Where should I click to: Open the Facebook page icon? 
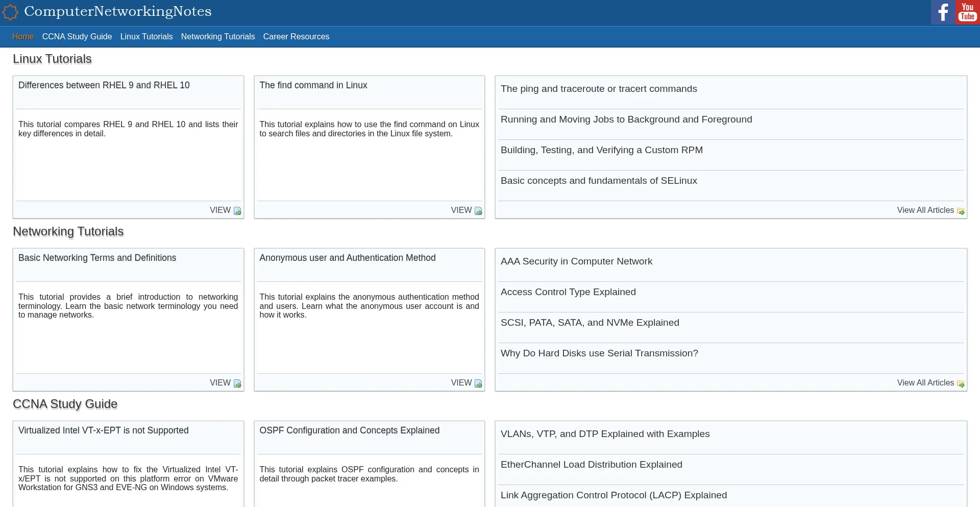(x=943, y=12)
